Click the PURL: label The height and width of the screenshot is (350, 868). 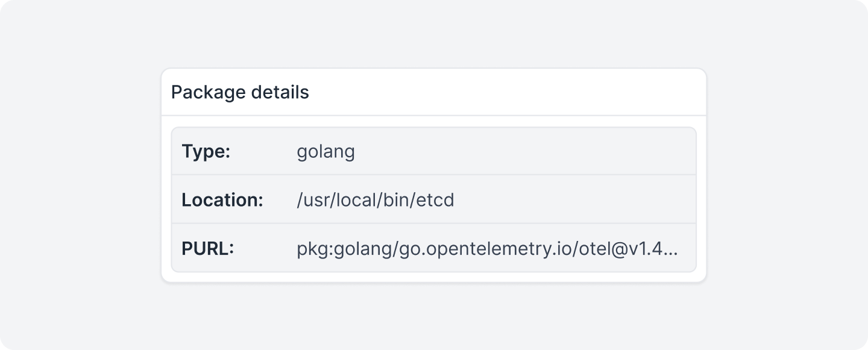coord(207,248)
